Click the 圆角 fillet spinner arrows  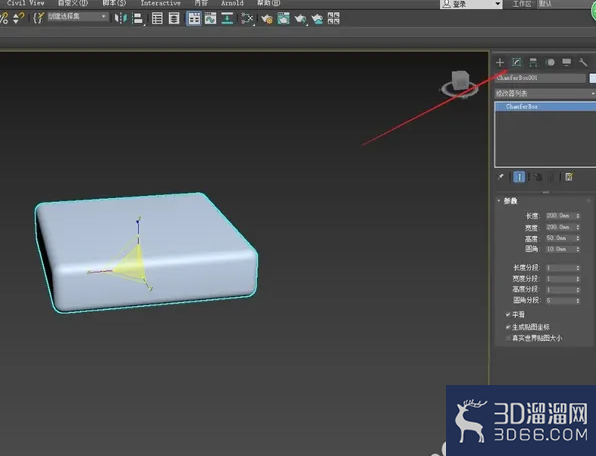[578, 249]
